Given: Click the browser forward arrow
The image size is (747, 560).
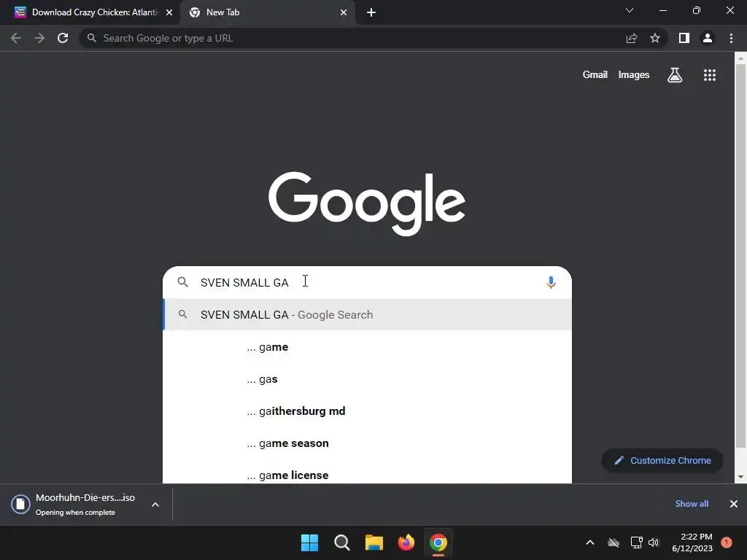Looking at the screenshot, I should (39, 38).
